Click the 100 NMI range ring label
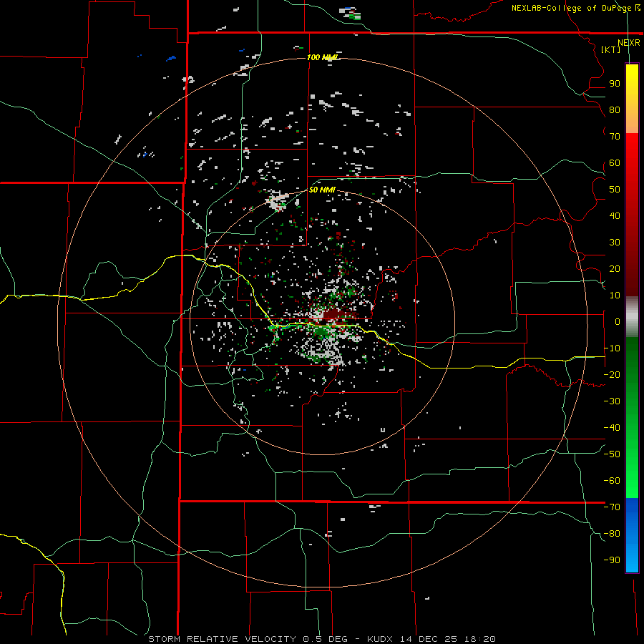 point(323,57)
